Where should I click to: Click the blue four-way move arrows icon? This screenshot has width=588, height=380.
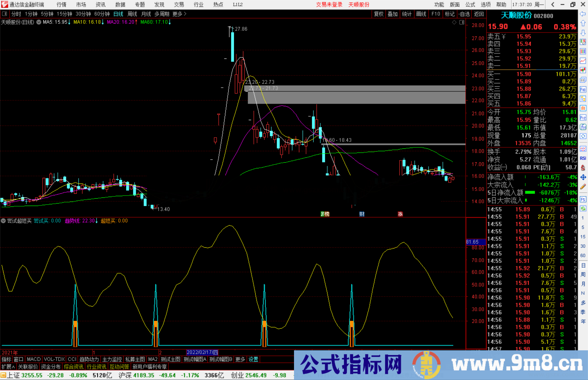point(583,177)
